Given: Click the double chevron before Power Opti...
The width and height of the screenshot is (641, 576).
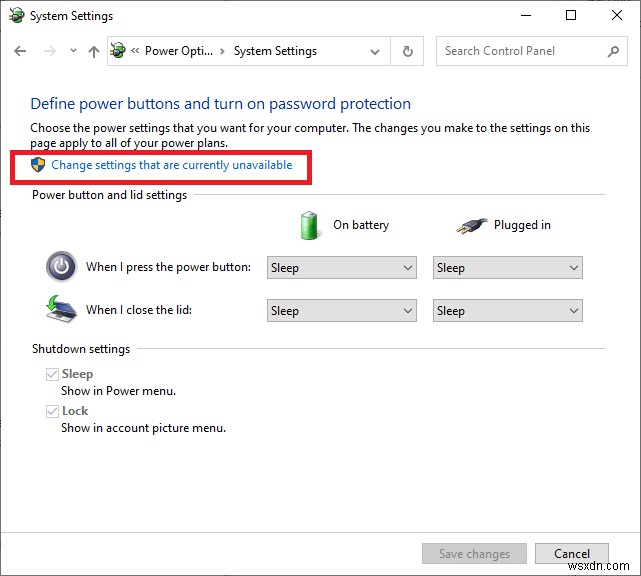Looking at the screenshot, I should pos(135,51).
